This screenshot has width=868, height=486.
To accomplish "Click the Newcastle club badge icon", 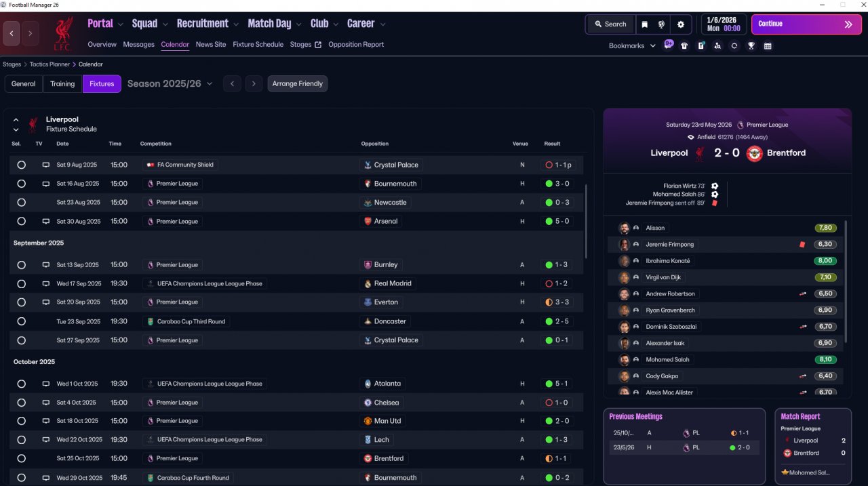I will [x=368, y=203].
